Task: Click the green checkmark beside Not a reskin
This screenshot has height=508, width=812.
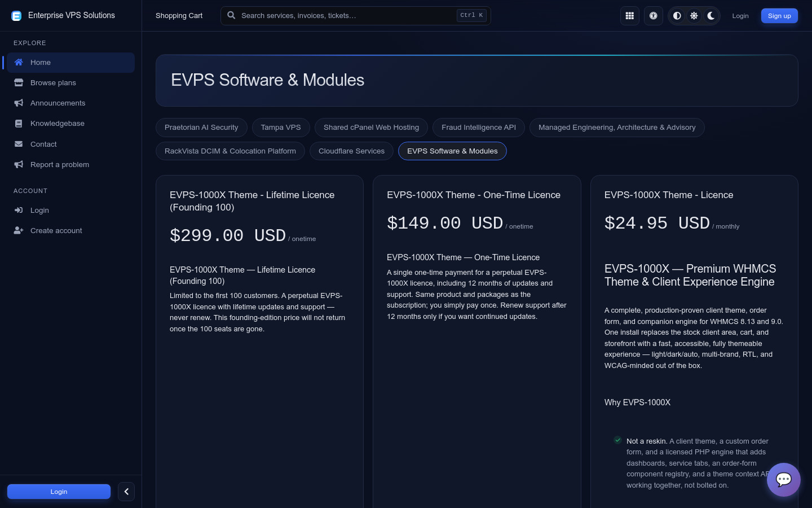Action: (x=617, y=440)
